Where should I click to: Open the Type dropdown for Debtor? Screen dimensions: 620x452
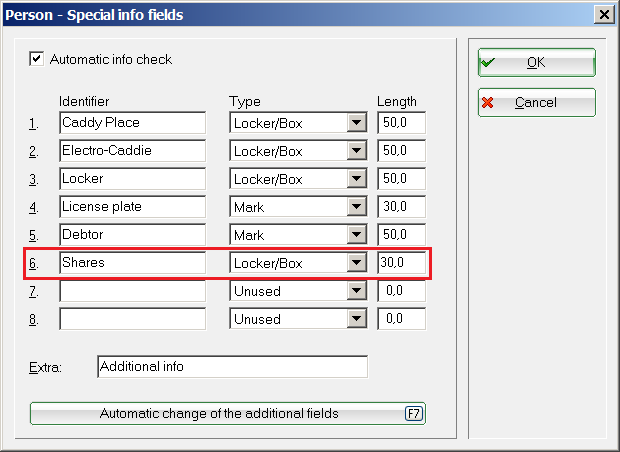pos(356,235)
